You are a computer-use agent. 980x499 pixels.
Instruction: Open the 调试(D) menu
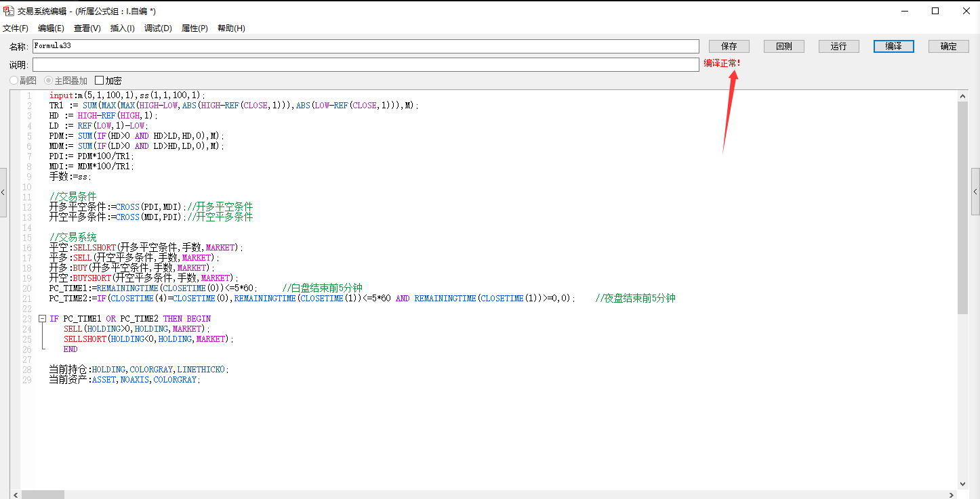point(158,28)
